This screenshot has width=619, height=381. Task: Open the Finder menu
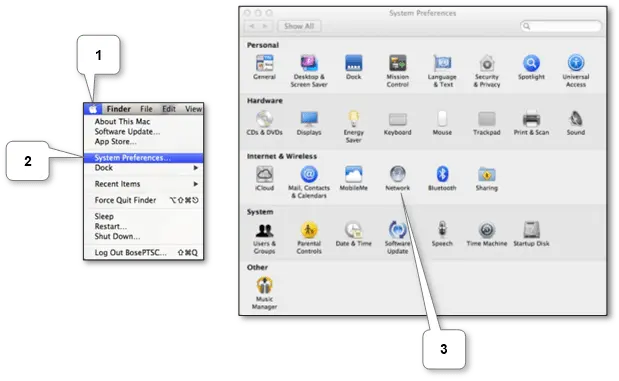[x=118, y=109]
